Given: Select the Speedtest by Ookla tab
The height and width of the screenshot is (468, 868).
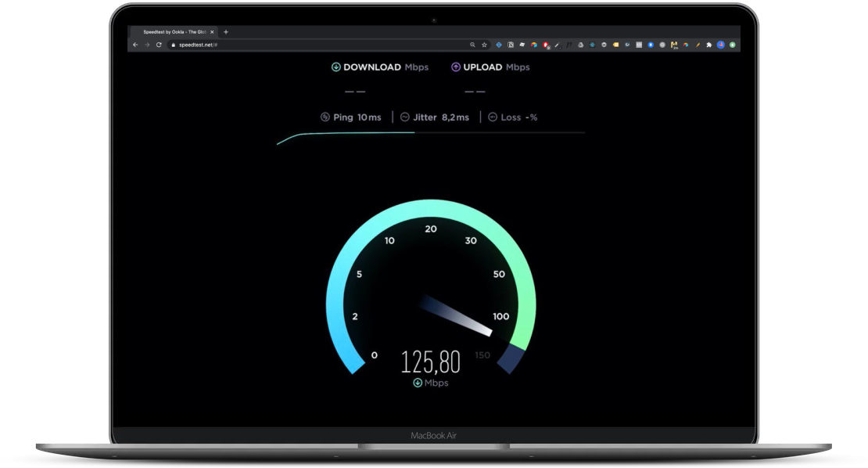Looking at the screenshot, I should tap(173, 32).
